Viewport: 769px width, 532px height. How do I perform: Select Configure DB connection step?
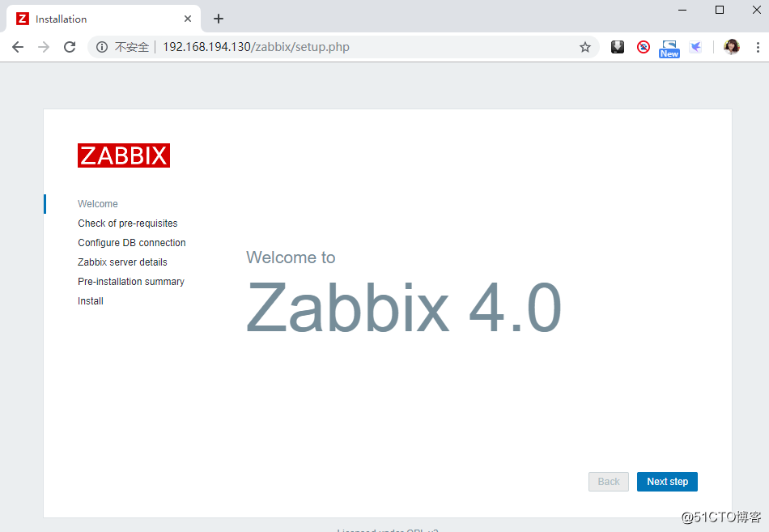coord(131,242)
